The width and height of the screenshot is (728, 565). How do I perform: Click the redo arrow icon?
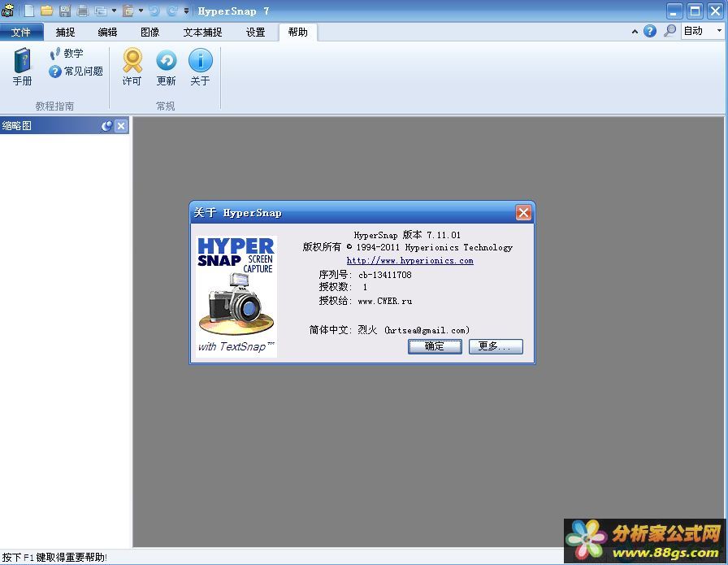point(172,11)
